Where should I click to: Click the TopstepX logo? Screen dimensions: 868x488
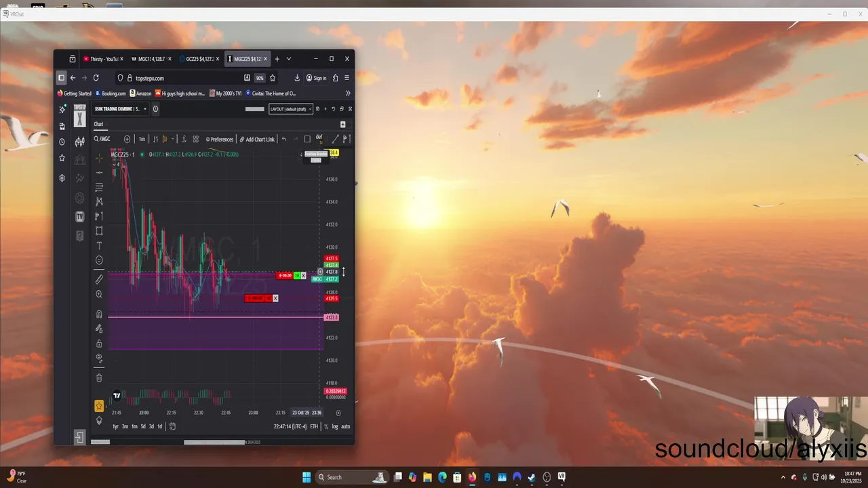tap(80, 116)
